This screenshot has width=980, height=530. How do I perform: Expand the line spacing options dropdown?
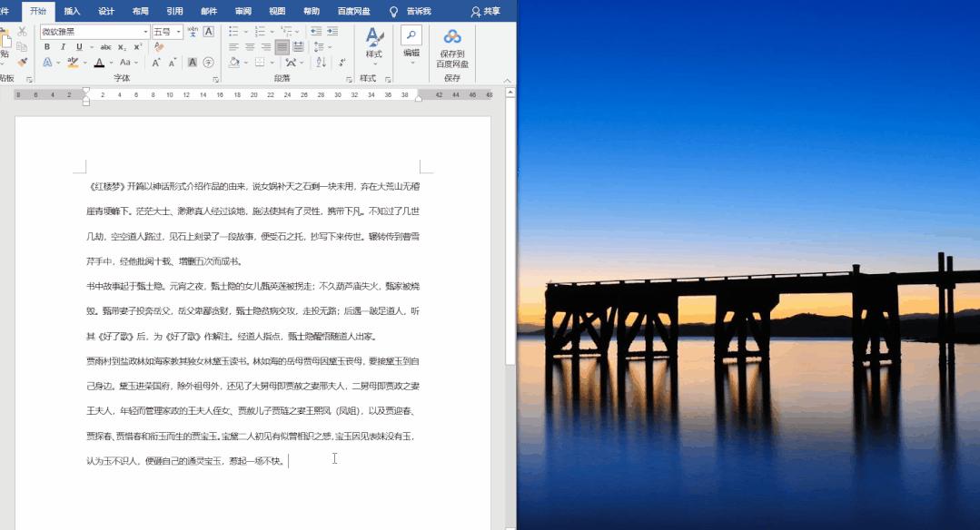(329, 46)
